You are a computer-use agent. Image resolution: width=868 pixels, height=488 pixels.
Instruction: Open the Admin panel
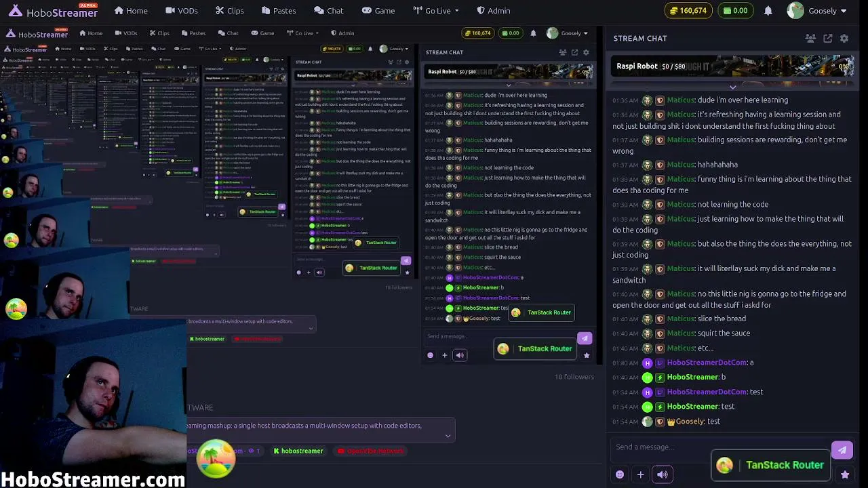point(493,11)
